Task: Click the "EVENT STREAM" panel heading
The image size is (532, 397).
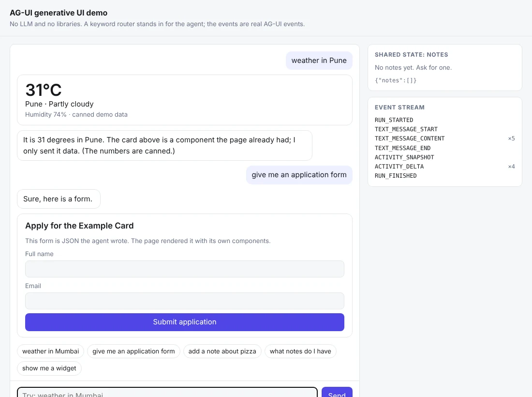Action: click(x=399, y=107)
